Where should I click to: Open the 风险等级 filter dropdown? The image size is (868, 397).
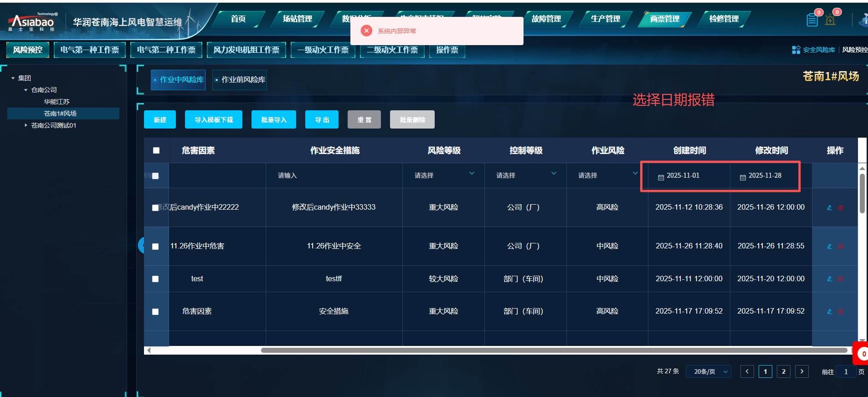tap(443, 175)
